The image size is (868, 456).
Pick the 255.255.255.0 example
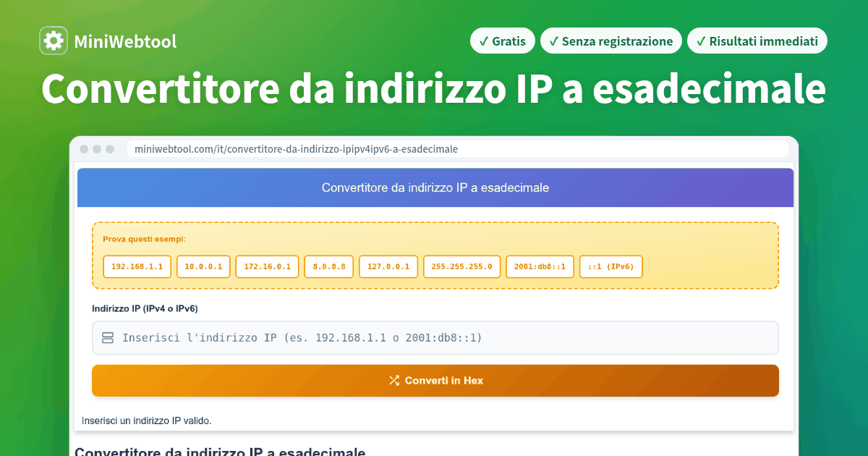click(461, 266)
